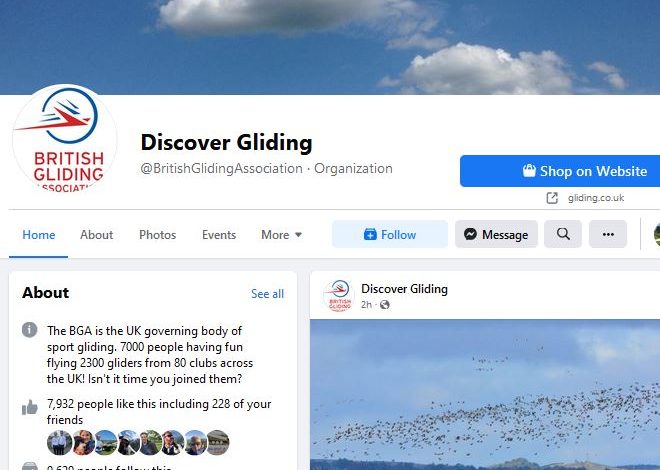Click the info icon in About section
660x470 pixels.
click(x=29, y=330)
